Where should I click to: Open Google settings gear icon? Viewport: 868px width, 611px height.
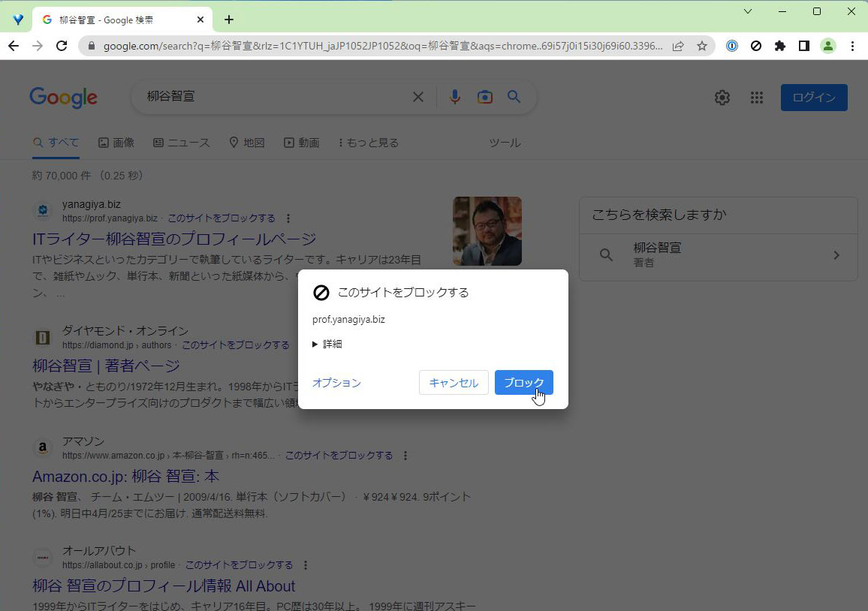coord(722,98)
